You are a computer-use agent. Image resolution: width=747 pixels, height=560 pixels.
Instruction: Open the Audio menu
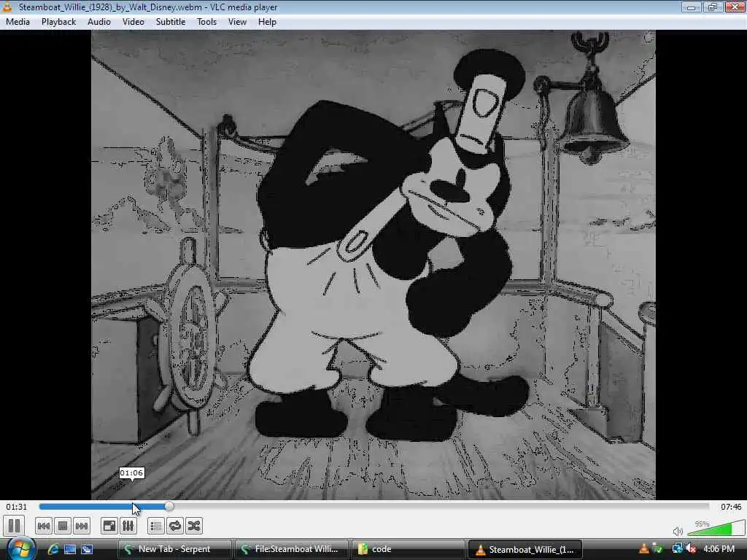coord(99,22)
